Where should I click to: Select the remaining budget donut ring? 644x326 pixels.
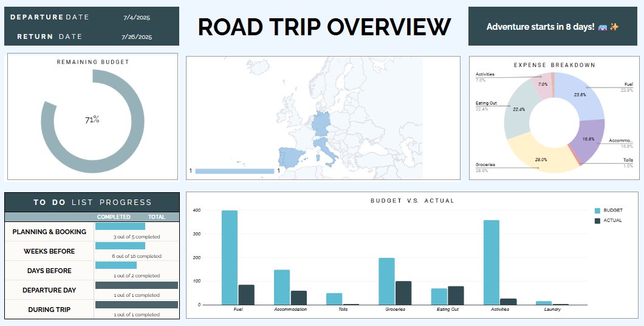pos(138,121)
